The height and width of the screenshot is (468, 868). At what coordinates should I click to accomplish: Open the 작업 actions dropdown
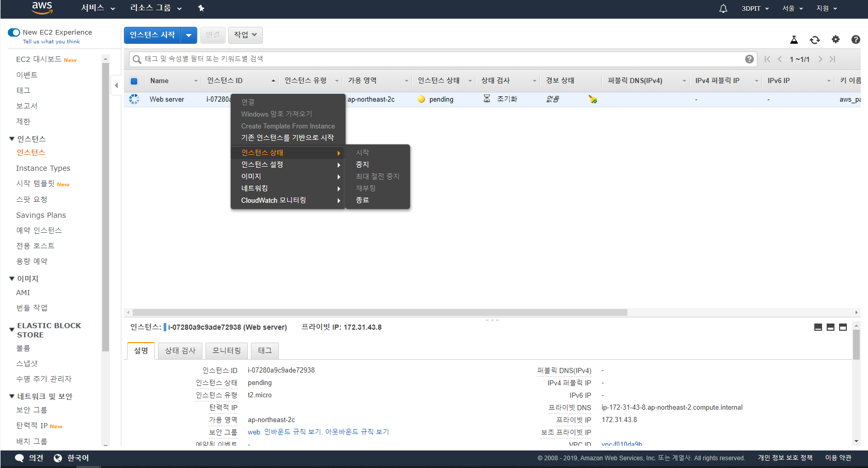(245, 35)
